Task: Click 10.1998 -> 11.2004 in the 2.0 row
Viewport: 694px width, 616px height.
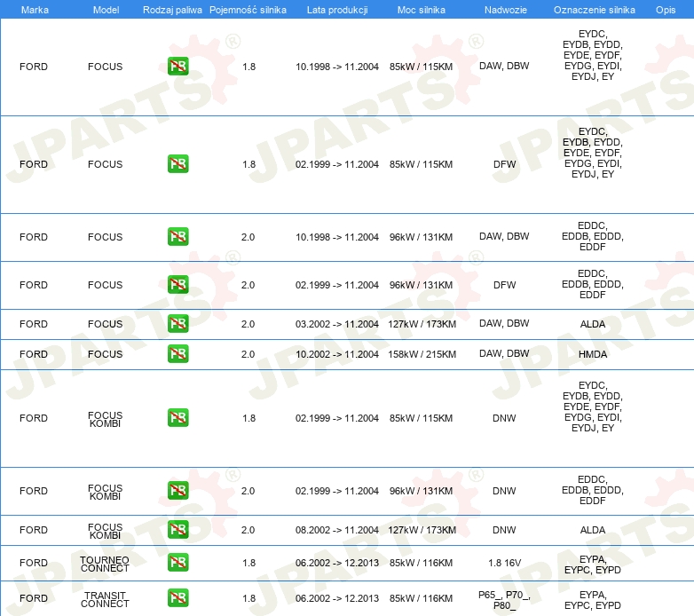Action: pyautogui.click(x=337, y=237)
